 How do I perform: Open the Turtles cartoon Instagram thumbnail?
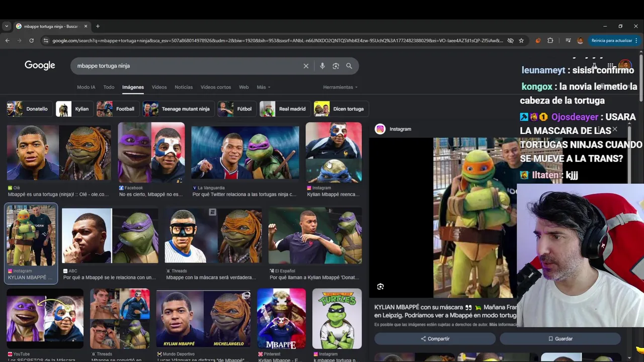point(337,319)
